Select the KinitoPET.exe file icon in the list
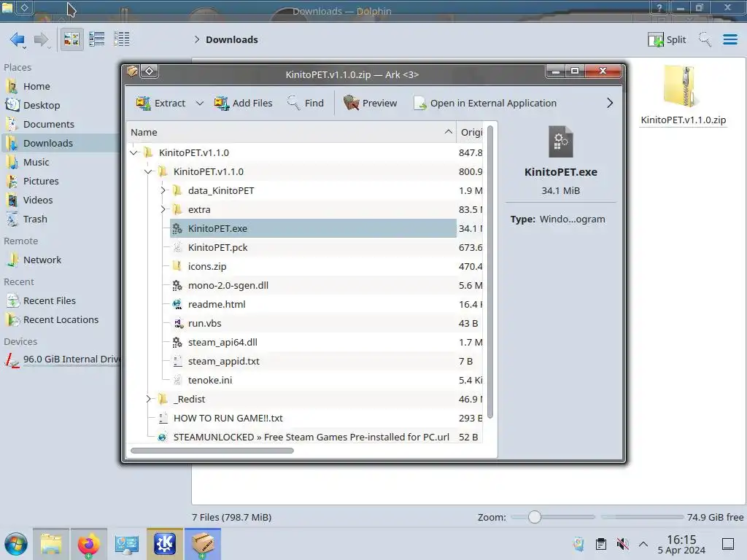The image size is (747, 560). (177, 228)
